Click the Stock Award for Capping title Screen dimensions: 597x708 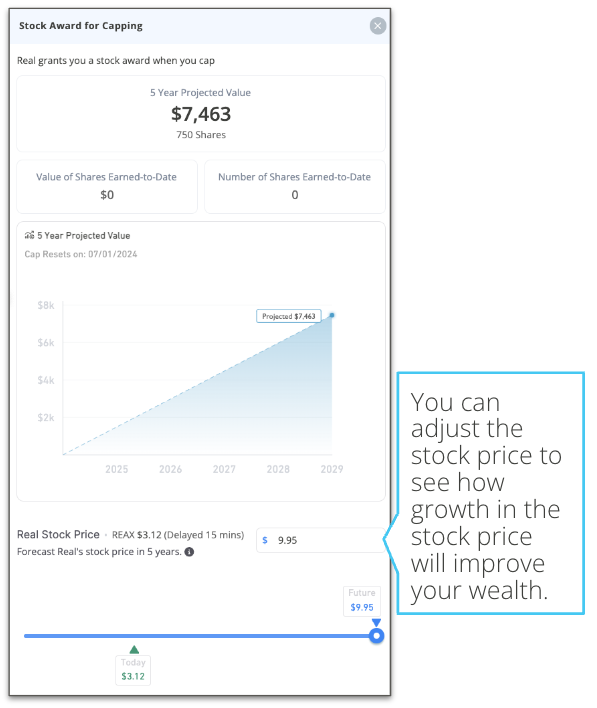coord(81,26)
